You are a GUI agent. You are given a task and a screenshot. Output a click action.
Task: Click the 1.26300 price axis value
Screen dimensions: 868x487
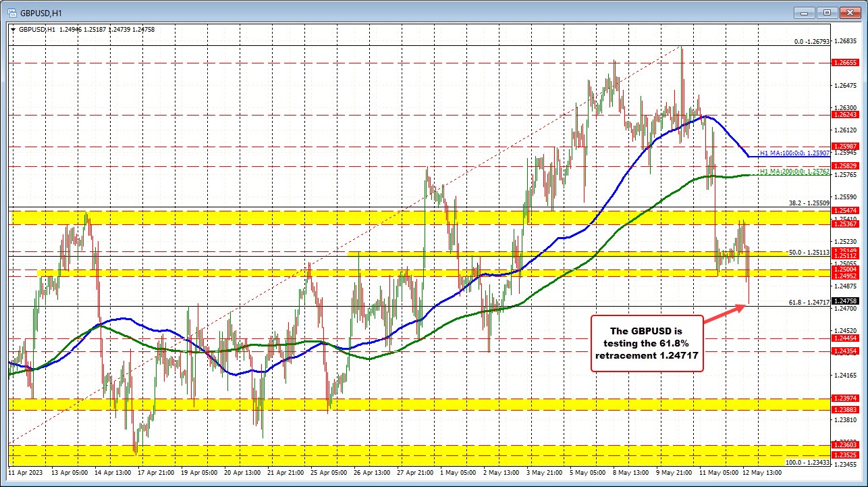tap(845, 107)
